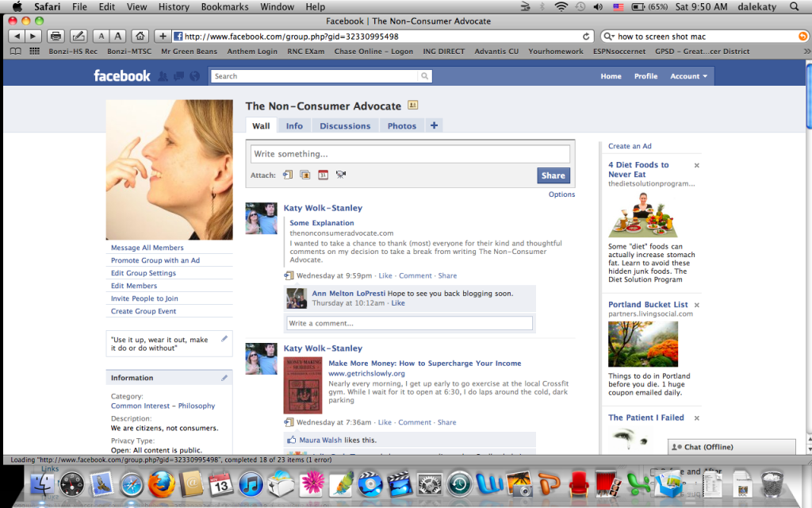Screen dimensions: 812x508
Task: Attach a photo icon in composer
Action: tap(305, 175)
